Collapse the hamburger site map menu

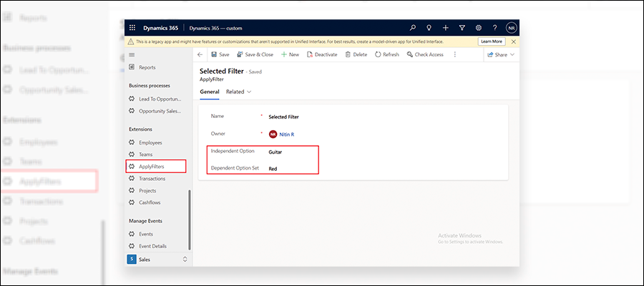coord(132,54)
